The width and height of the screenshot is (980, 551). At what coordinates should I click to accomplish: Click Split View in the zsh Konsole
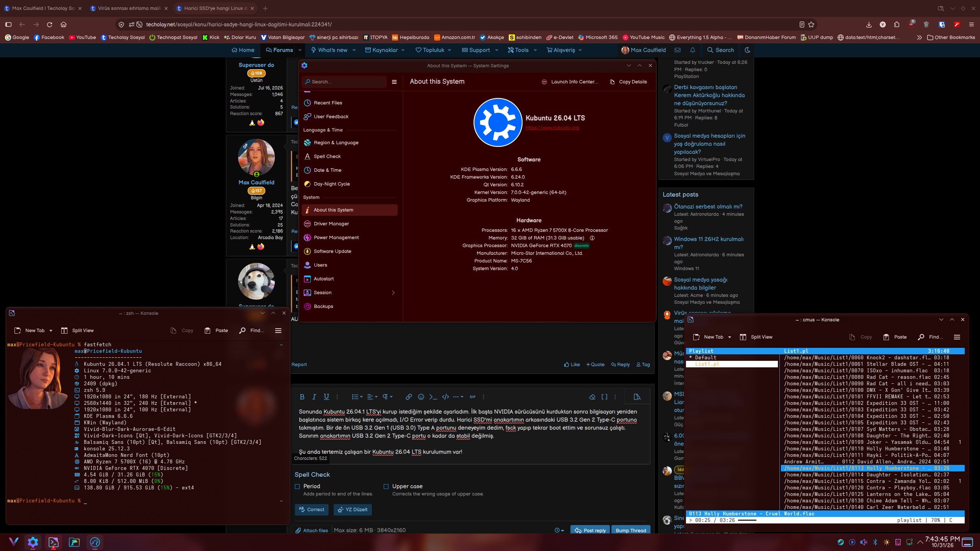coord(77,331)
